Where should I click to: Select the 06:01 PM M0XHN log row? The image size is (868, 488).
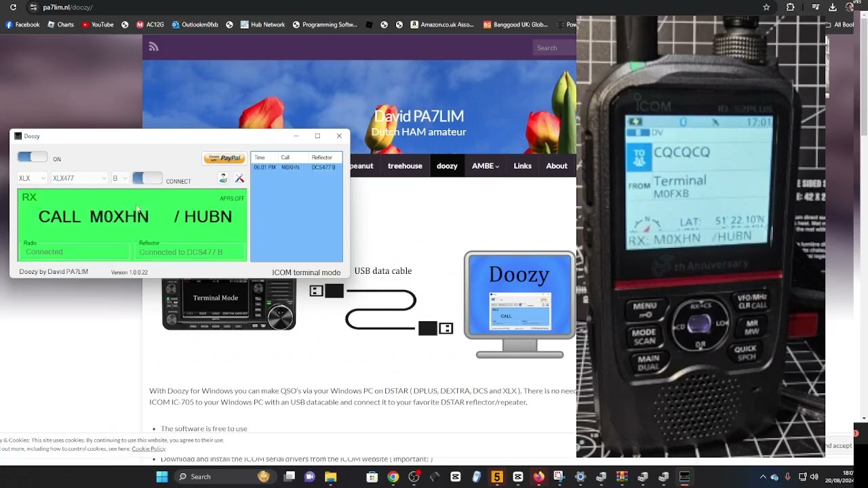click(x=296, y=167)
